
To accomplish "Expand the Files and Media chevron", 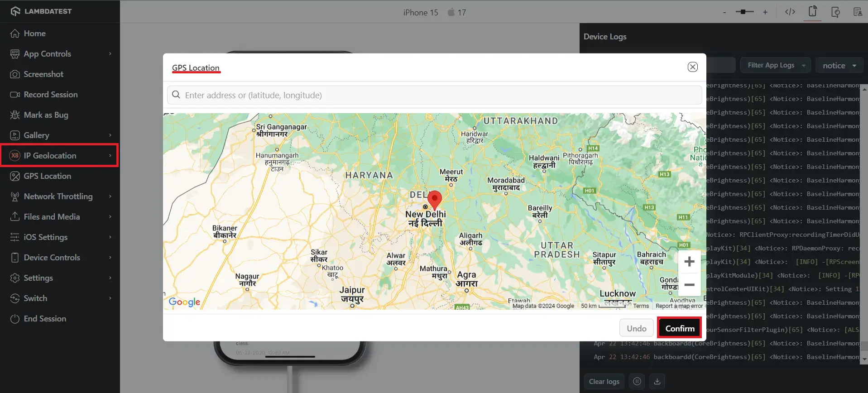I will 110,217.
